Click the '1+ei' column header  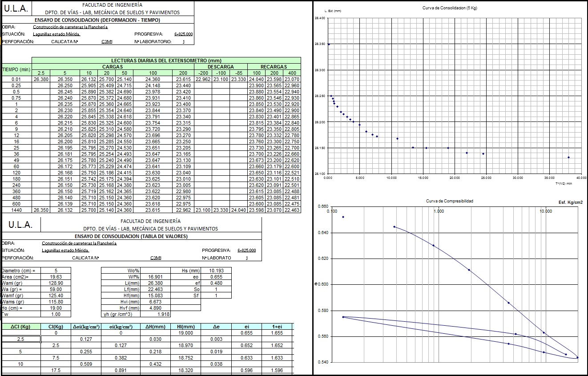tap(277, 327)
